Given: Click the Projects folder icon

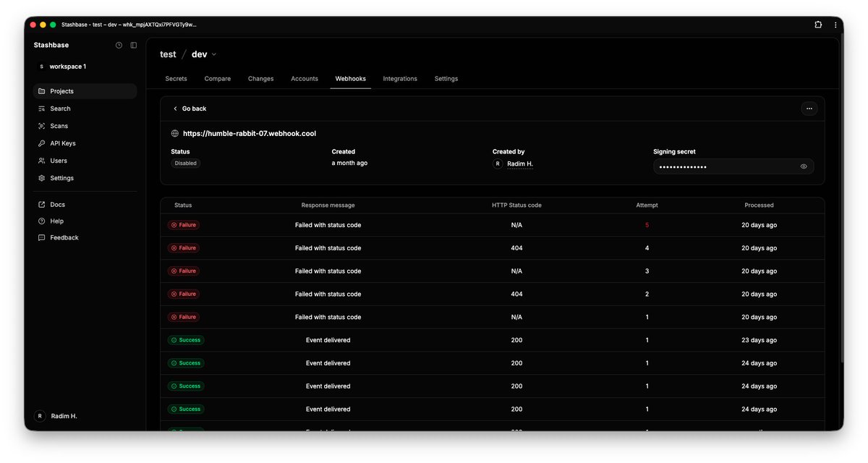Looking at the screenshot, I should click(x=42, y=91).
